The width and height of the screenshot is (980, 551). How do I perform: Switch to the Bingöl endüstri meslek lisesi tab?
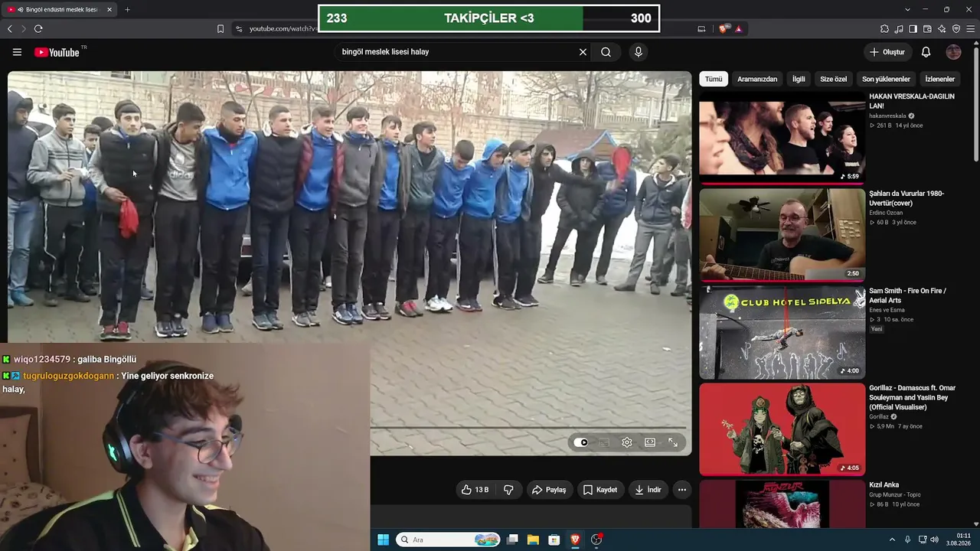(x=60, y=9)
